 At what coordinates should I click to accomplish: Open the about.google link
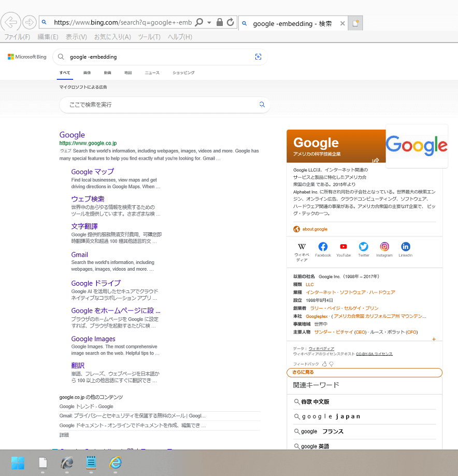click(315, 229)
